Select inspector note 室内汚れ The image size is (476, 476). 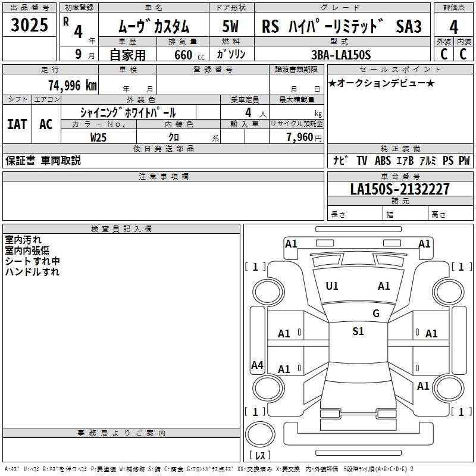[x=23, y=240]
